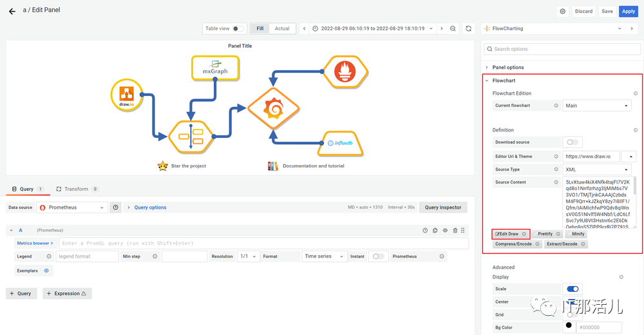Show info for Source Content

point(556,182)
